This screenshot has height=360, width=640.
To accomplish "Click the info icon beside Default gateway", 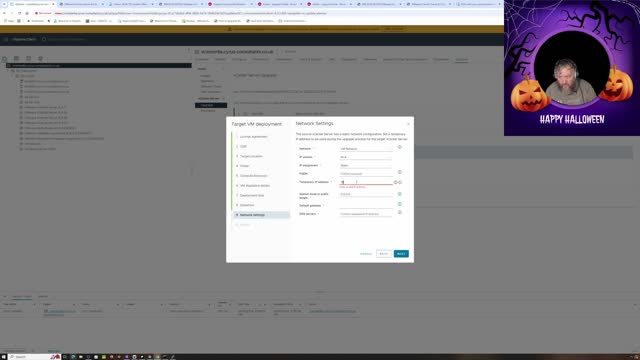I will point(400,204).
